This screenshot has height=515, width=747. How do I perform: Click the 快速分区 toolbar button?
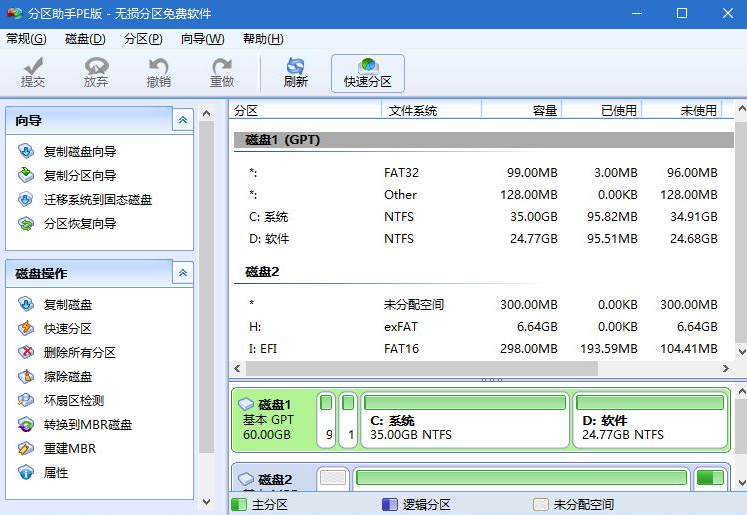(367, 73)
